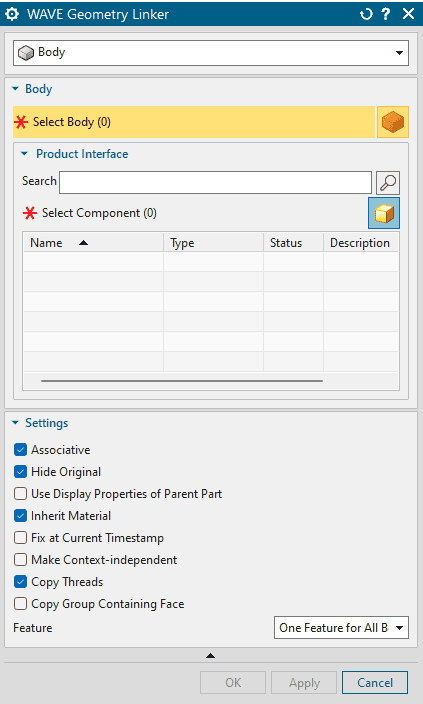This screenshot has height=704, width=423.
Task: Open the dialog settings gear icon
Action: [x=12, y=14]
